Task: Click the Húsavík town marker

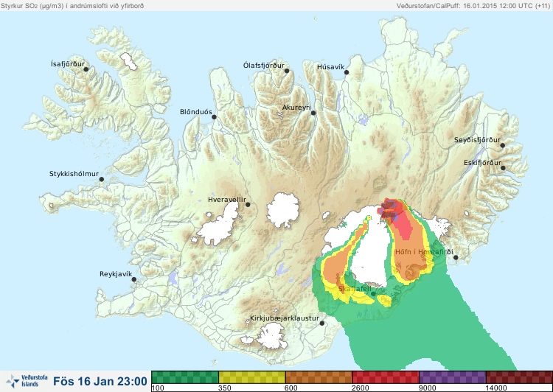Action: point(347,72)
